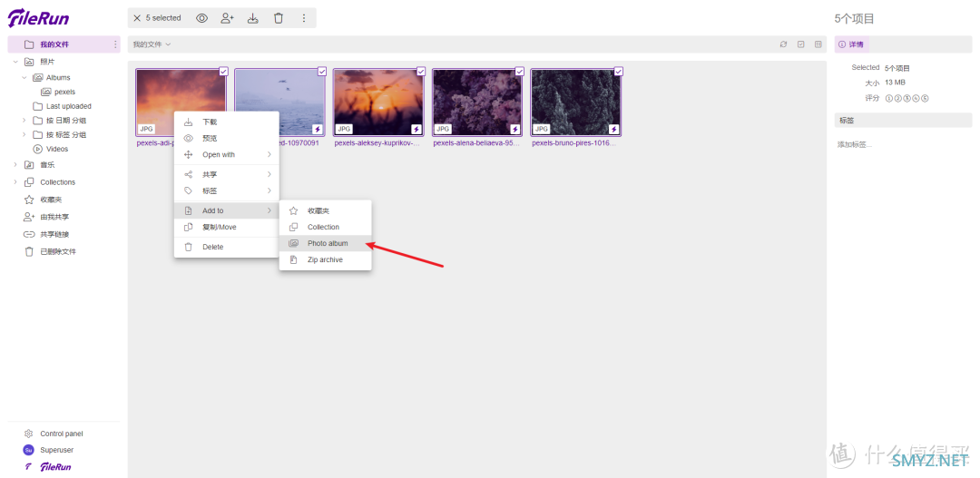Image resolution: width=980 pixels, height=478 pixels.
Task: Open the 共享 submenu
Action: pyautogui.click(x=226, y=174)
